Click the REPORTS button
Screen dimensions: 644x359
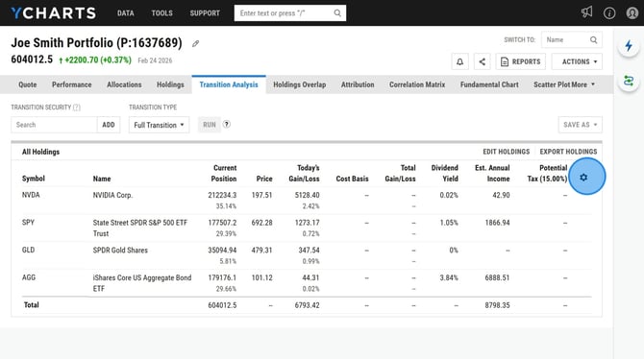[520, 61]
